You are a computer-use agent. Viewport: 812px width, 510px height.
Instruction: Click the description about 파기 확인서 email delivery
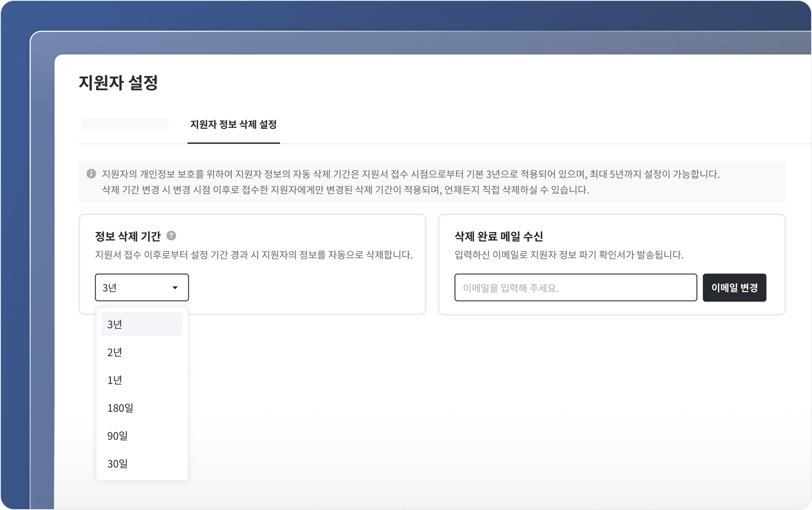569,255
